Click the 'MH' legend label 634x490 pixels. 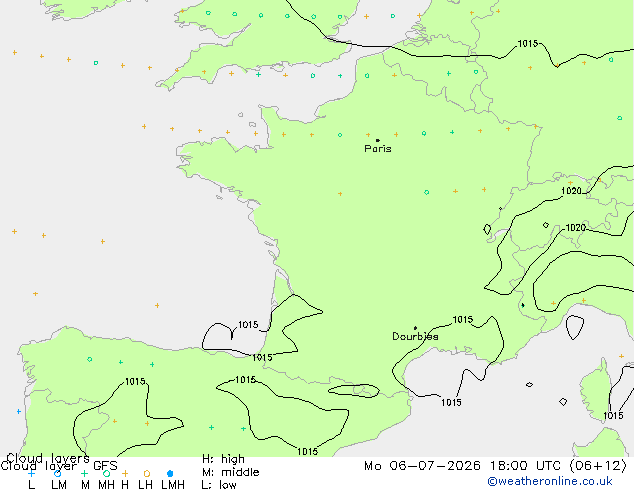pos(106,484)
